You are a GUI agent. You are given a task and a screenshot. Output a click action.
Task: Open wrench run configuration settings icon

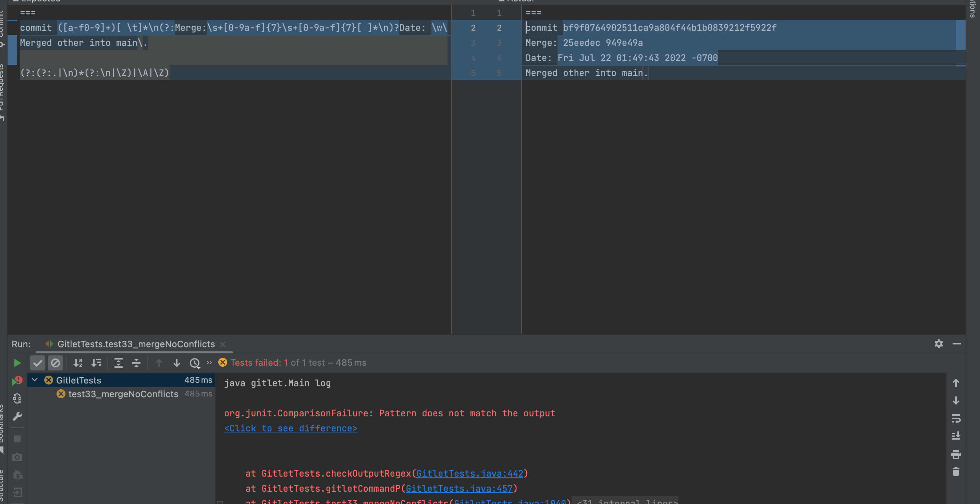click(17, 417)
